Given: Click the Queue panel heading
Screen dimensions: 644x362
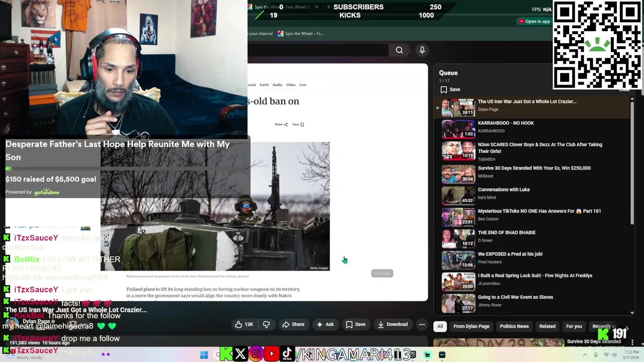Looking at the screenshot, I should coord(448,73).
